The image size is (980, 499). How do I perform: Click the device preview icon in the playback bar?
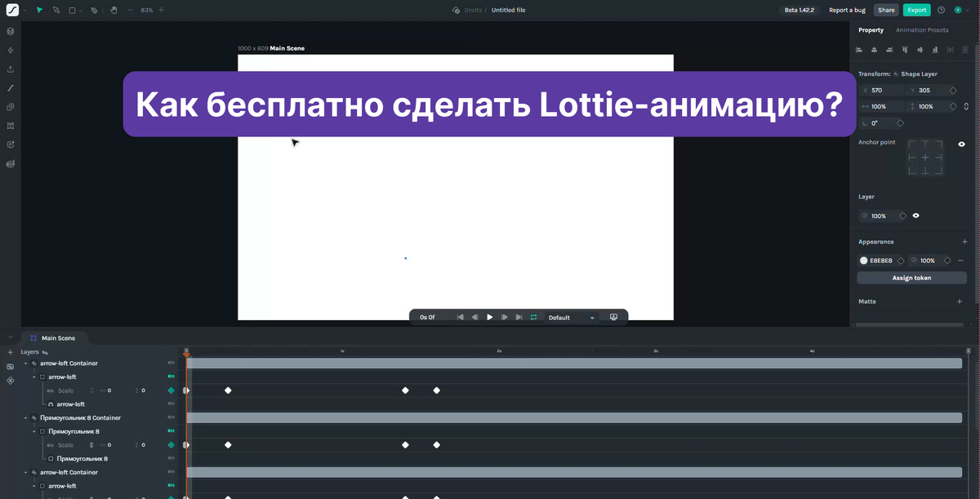613,317
